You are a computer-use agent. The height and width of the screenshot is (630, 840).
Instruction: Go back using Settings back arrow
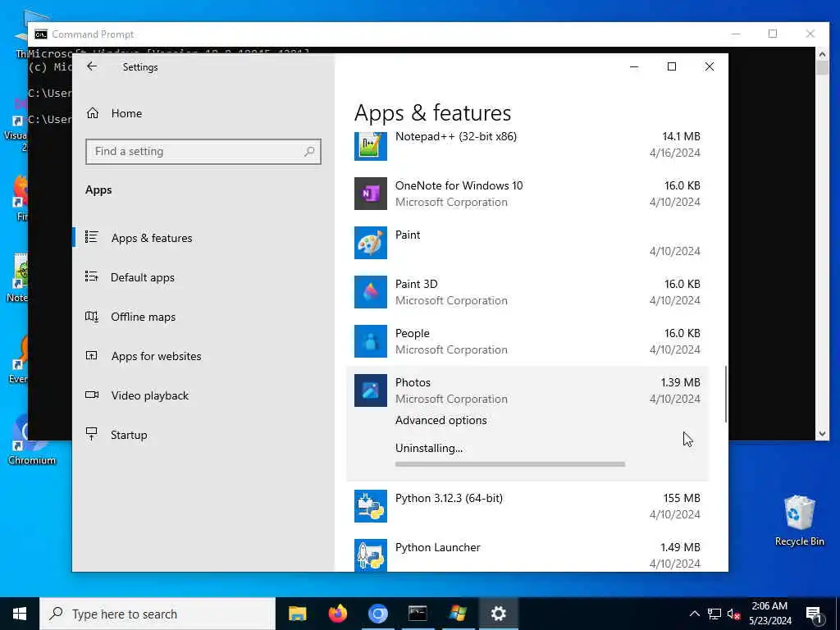tap(92, 66)
